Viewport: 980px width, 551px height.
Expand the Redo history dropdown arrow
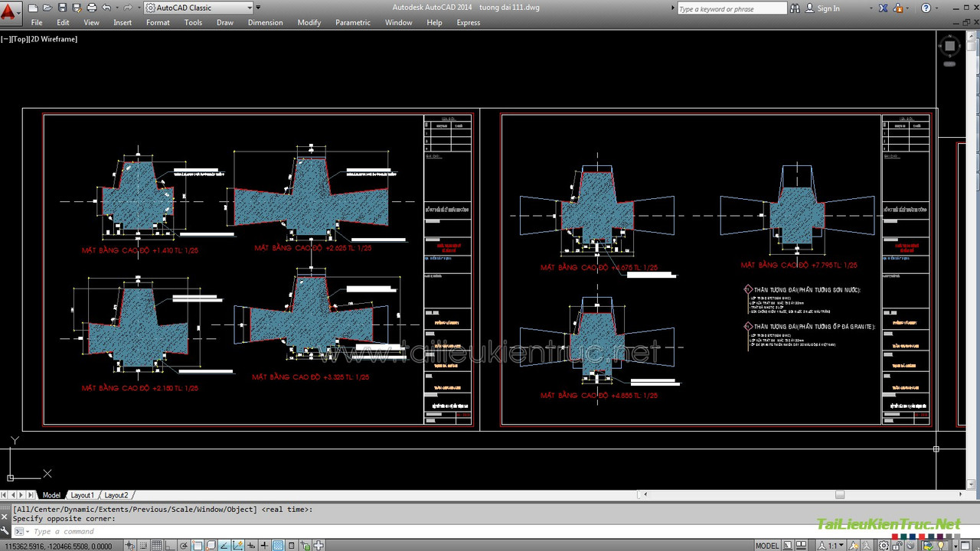coord(139,8)
